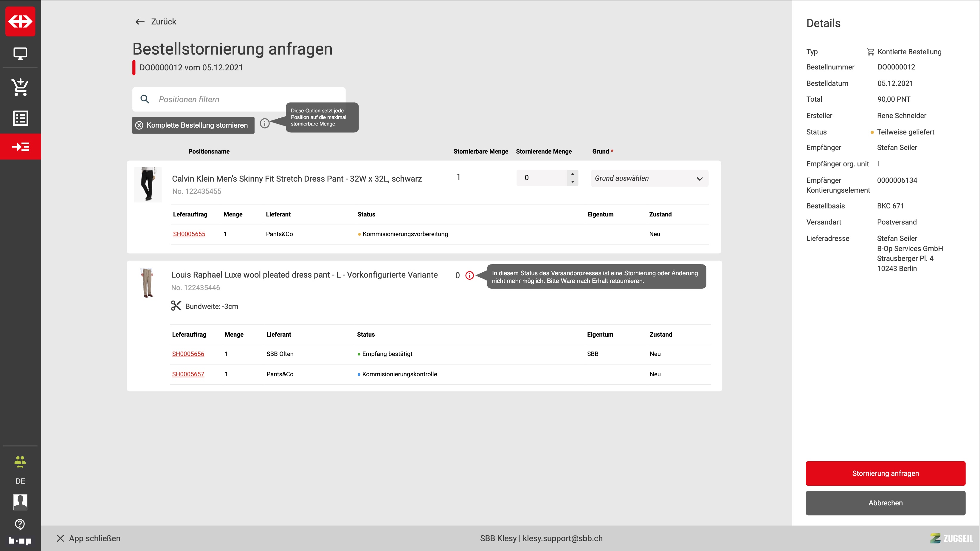This screenshot has width=980, height=551.
Task: Click the SBB logo in the sidebar
Action: coord(20,21)
